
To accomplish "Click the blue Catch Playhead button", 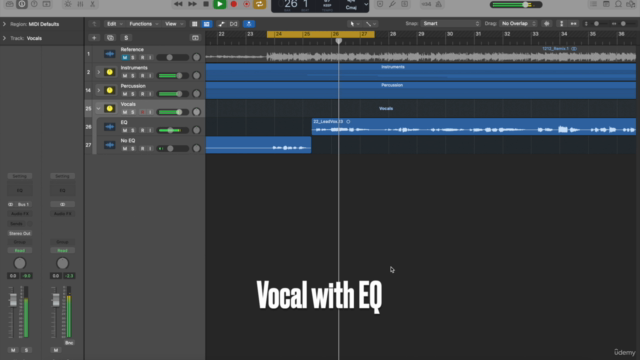I will 249,24.
